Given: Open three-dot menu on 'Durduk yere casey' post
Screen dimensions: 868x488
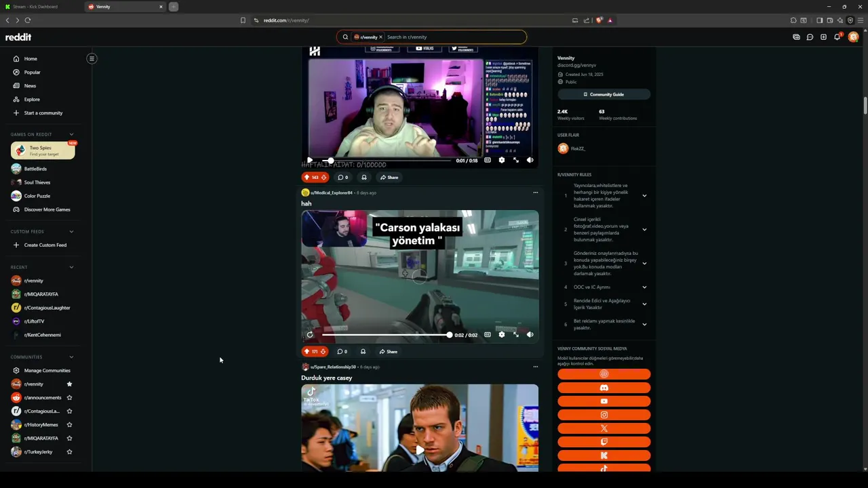Looking at the screenshot, I should pyautogui.click(x=535, y=367).
